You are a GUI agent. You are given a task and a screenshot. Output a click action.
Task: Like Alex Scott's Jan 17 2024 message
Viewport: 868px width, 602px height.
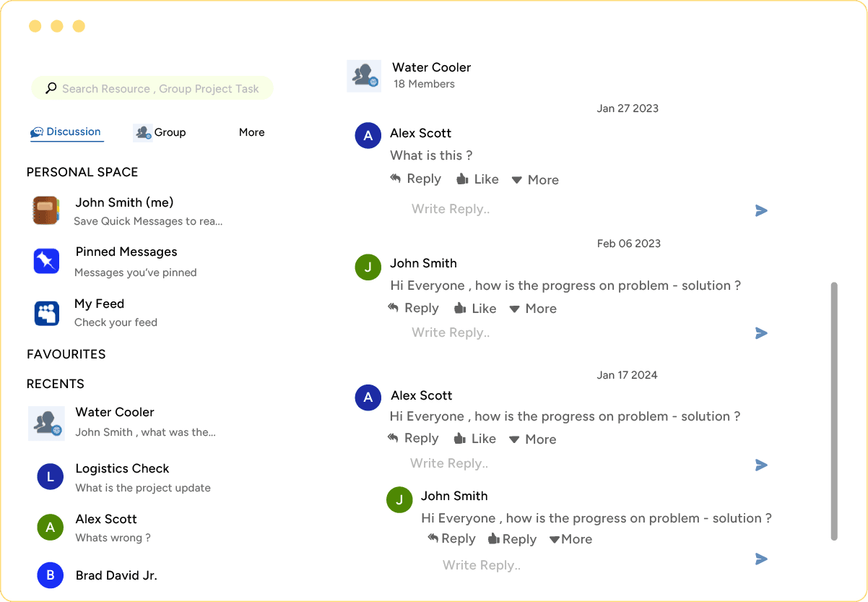coord(475,439)
